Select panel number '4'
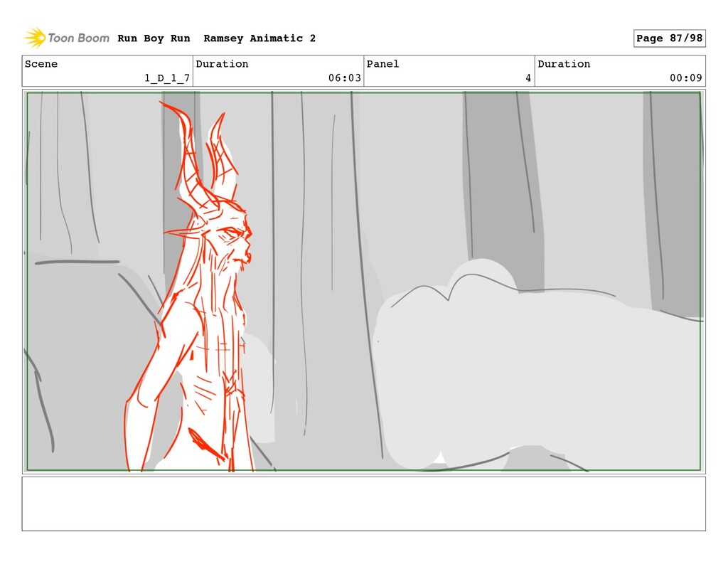 click(x=528, y=78)
